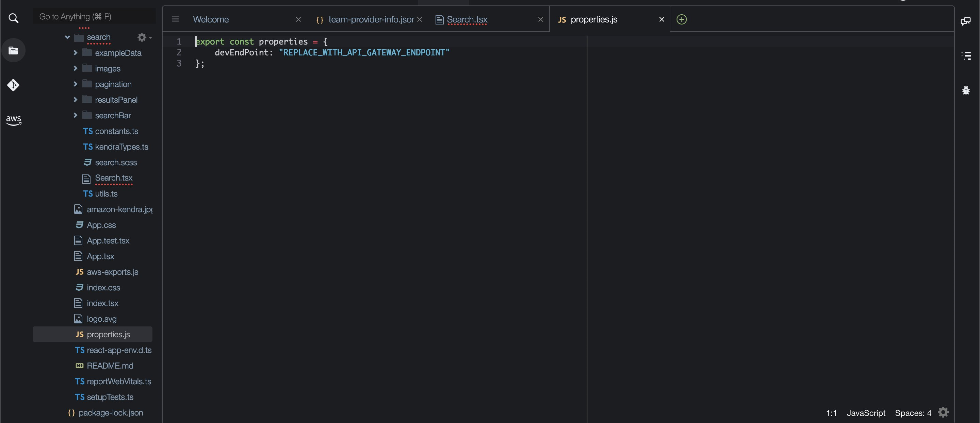Open the search magnifier in left sidebar
980x423 pixels.
pos(13,18)
